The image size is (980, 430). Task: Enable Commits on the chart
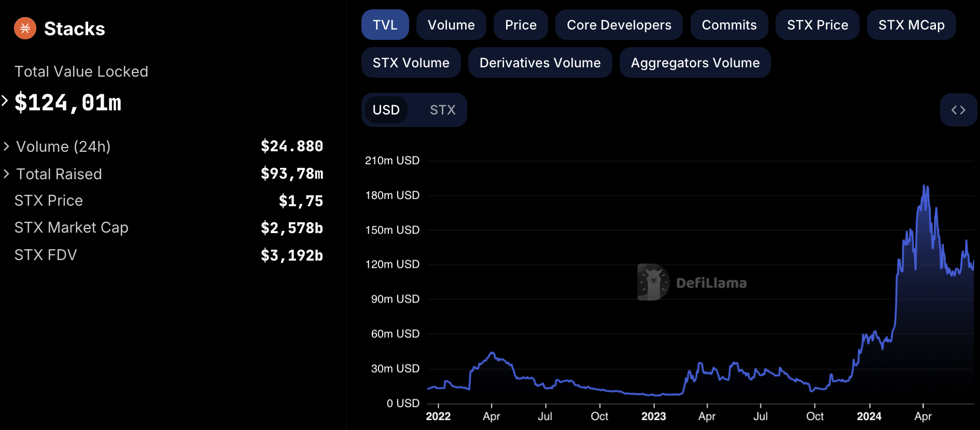(x=729, y=25)
